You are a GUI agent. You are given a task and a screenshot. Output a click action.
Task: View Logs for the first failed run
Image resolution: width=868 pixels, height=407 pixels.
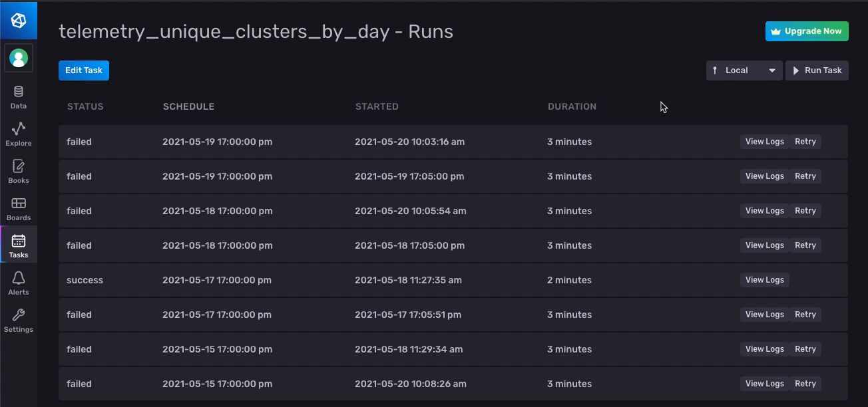click(764, 141)
